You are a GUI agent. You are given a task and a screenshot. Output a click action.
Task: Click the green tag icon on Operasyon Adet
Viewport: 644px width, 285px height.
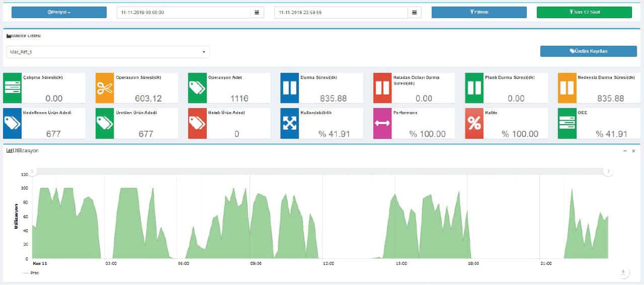198,88
